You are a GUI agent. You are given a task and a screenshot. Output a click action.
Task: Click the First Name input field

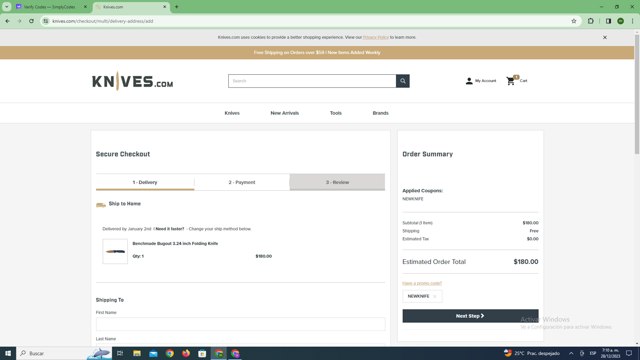pos(240,324)
